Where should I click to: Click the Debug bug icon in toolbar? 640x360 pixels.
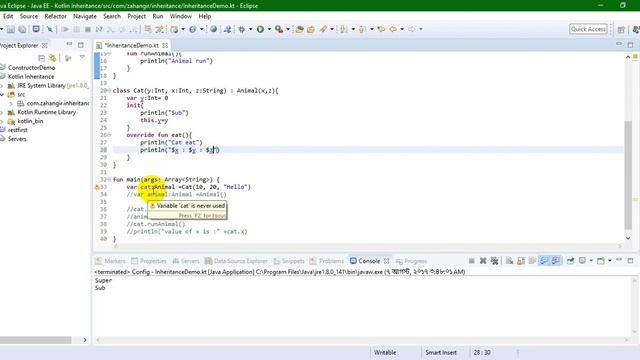(242, 29)
